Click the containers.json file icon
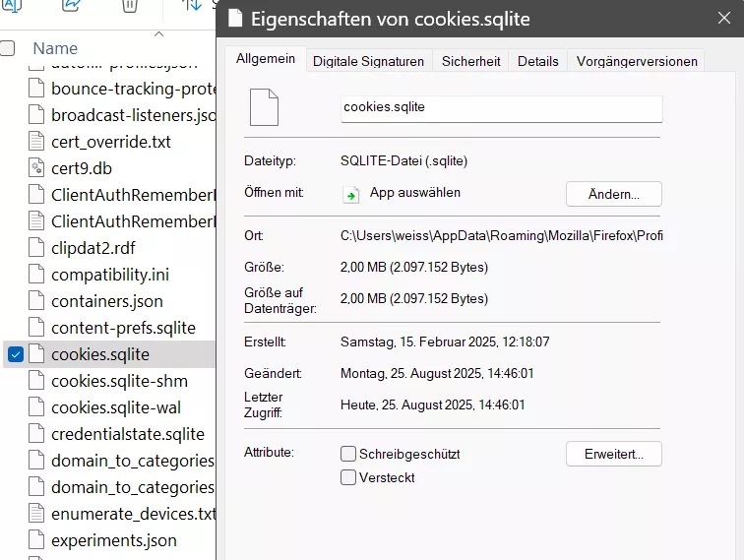The image size is (744, 560). (x=36, y=301)
